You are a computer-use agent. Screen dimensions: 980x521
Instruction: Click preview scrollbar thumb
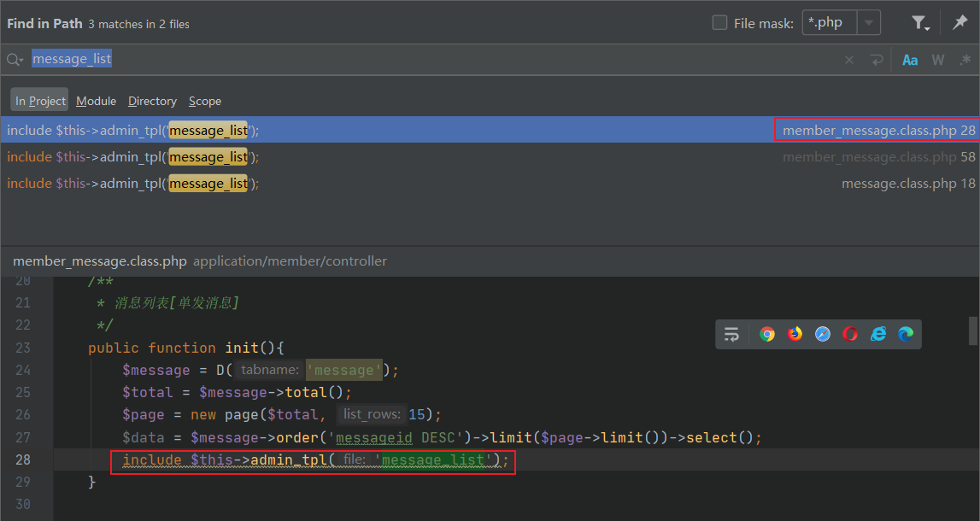click(973, 331)
